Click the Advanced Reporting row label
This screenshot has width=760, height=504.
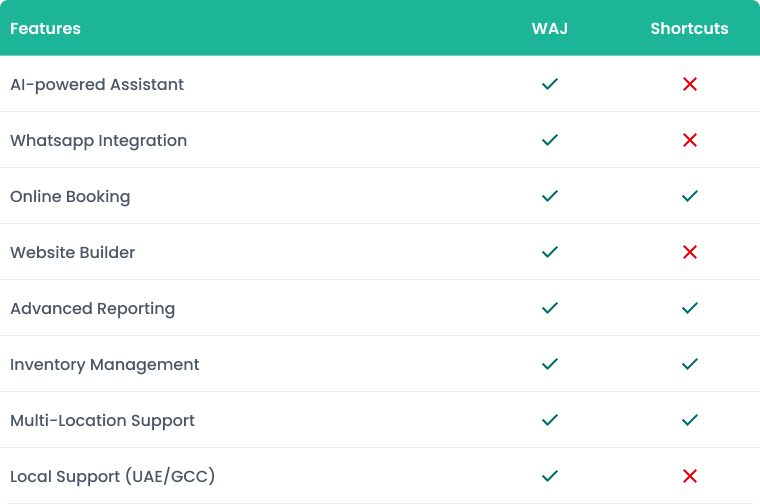point(92,308)
